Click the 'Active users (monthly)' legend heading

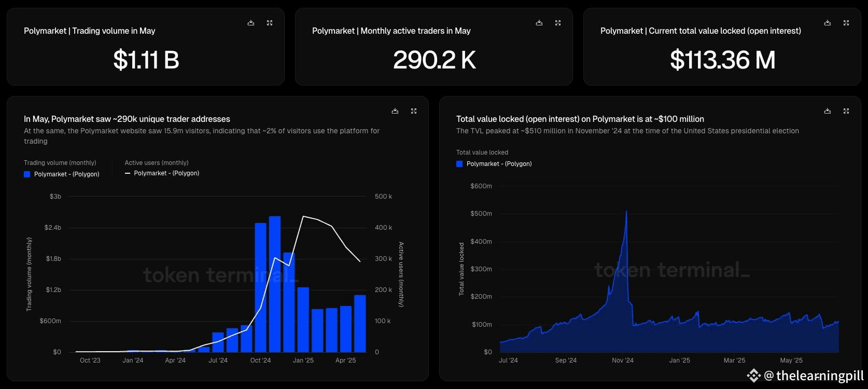(x=157, y=163)
